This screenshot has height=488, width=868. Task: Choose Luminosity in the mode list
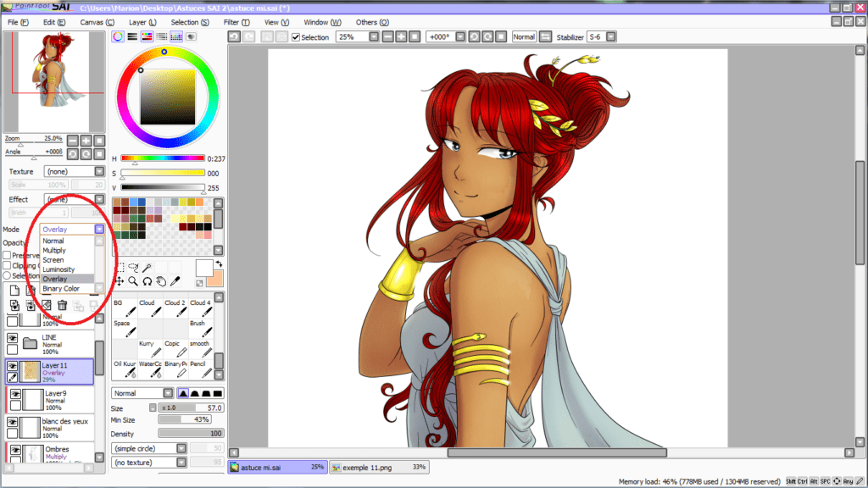click(x=58, y=269)
